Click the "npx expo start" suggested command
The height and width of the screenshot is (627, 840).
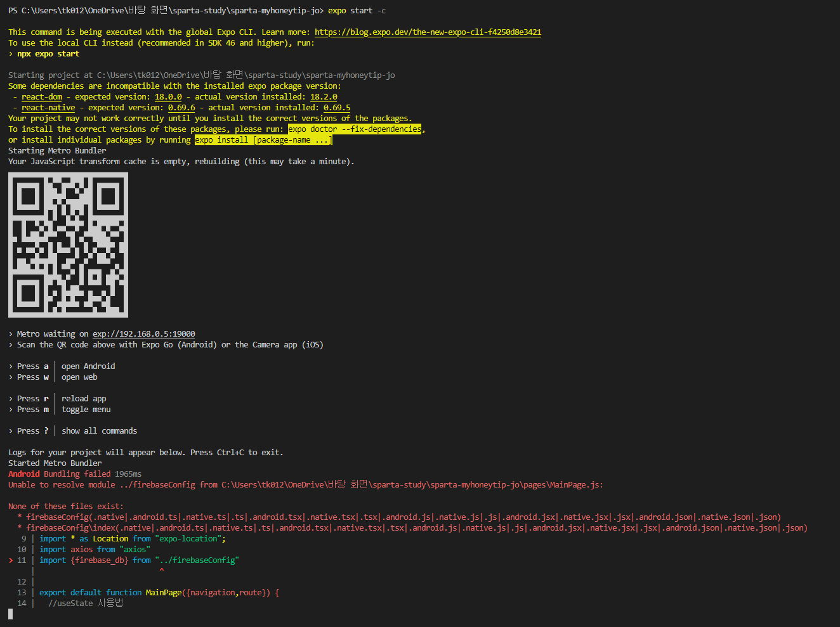click(x=48, y=54)
